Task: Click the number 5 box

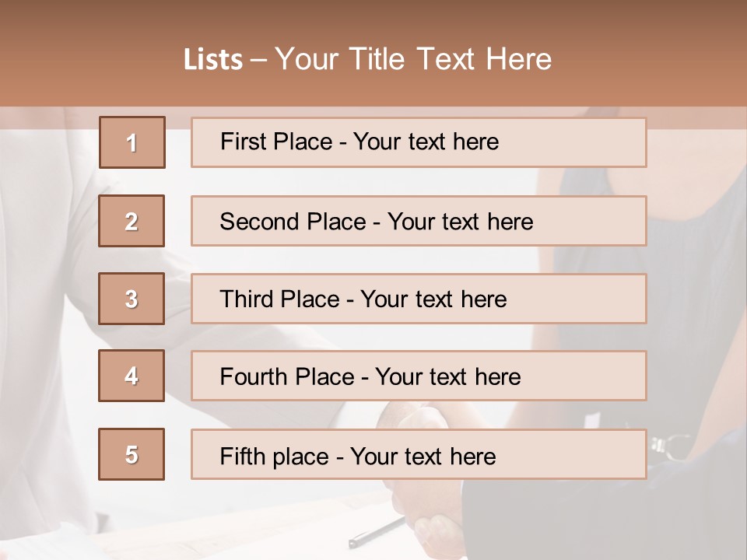Action: point(132,454)
